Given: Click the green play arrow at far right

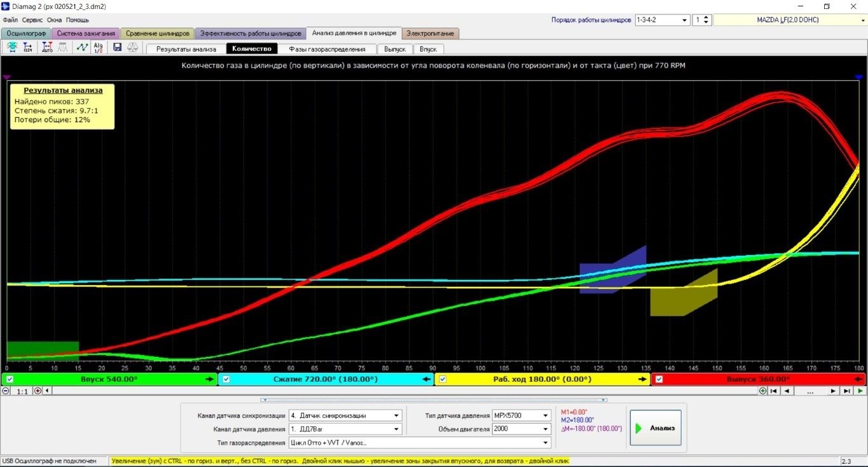Looking at the screenshot, I should point(860,391).
